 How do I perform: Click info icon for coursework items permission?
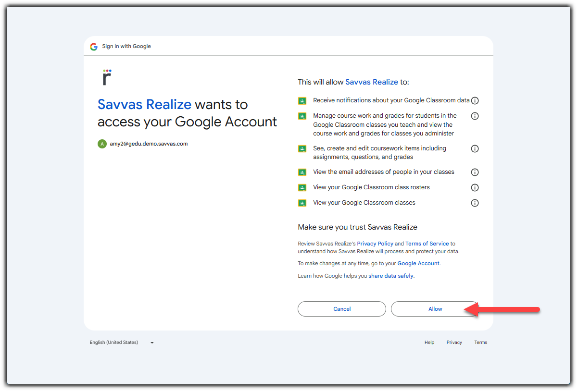(475, 149)
